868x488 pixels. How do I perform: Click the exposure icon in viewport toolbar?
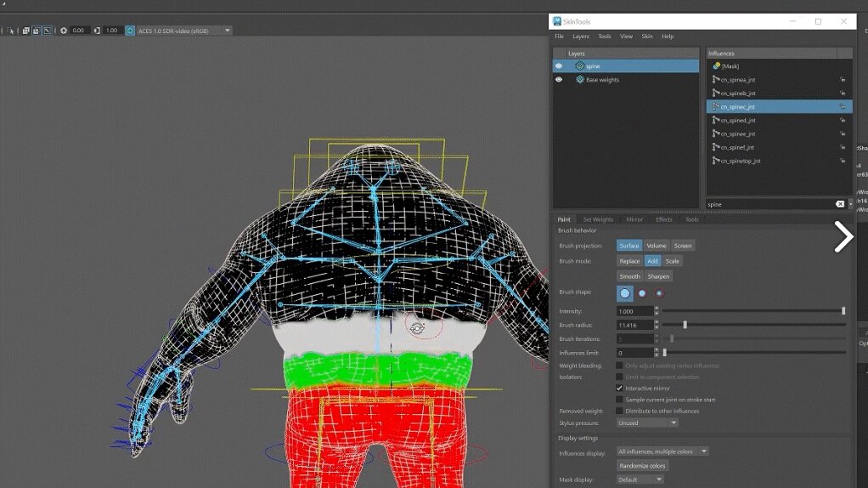[x=64, y=31]
